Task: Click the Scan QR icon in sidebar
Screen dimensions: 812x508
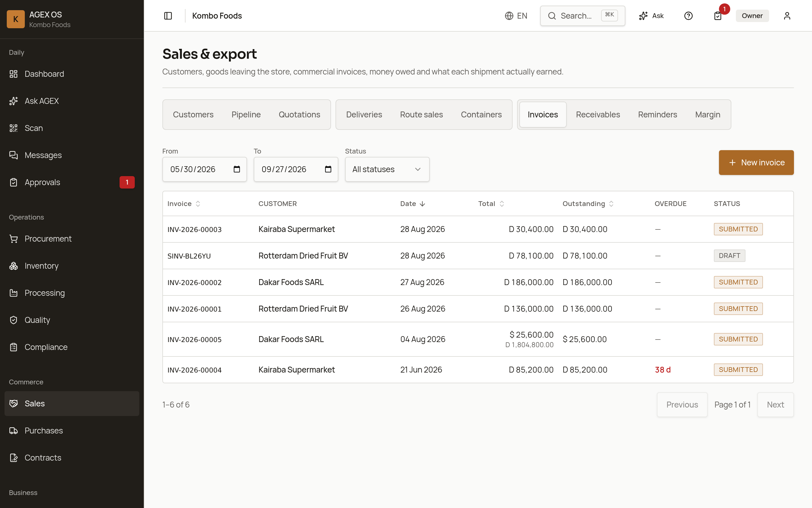Action: (14, 128)
